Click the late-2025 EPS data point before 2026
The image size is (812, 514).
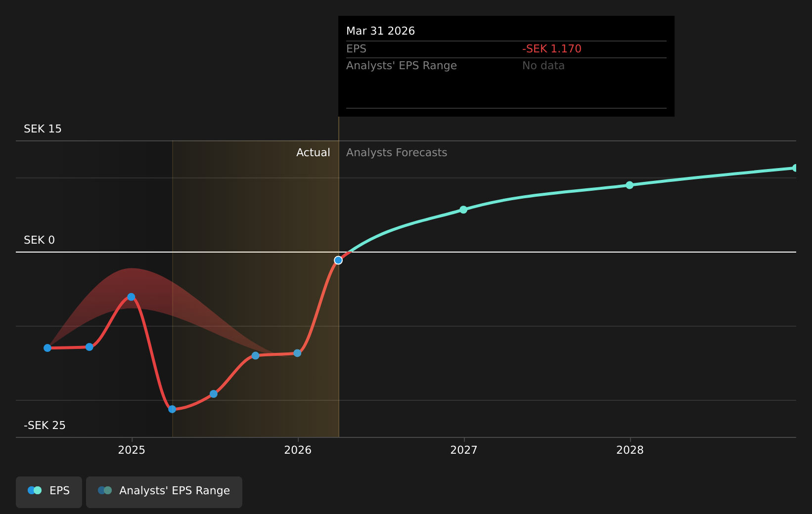[x=255, y=355]
